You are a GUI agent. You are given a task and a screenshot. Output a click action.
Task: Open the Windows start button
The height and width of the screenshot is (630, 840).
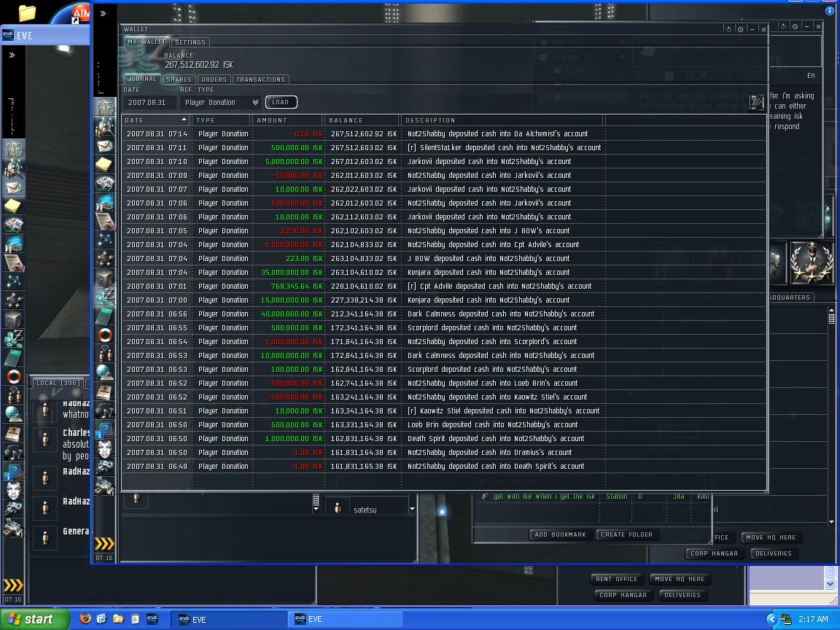34,619
